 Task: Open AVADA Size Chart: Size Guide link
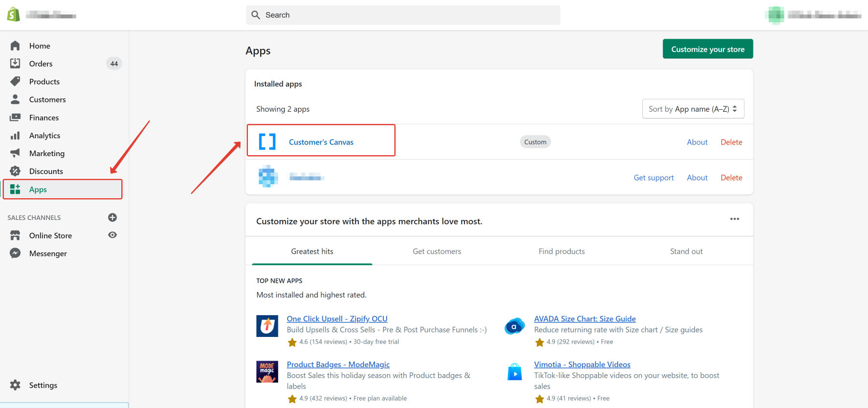[585, 319]
